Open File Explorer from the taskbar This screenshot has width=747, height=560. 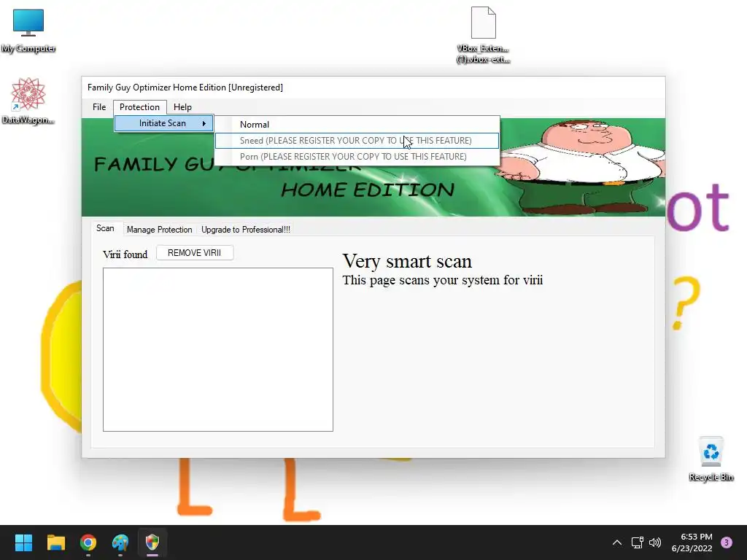pyautogui.click(x=55, y=542)
